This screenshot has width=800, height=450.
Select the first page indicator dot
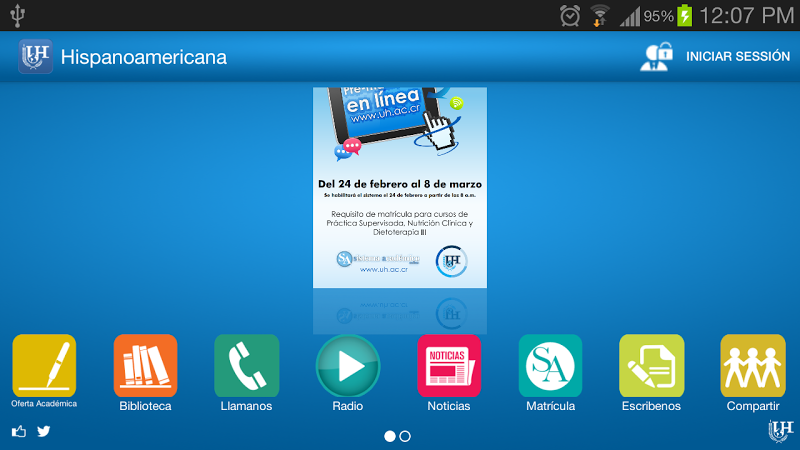click(x=390, y=436)
